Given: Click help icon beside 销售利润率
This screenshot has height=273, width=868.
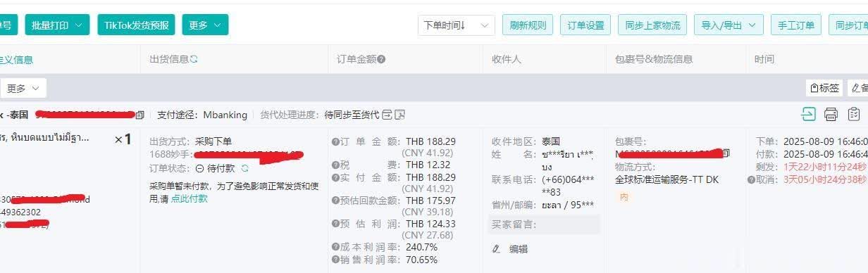Looking at the screenshot, I should coord(335,260).
